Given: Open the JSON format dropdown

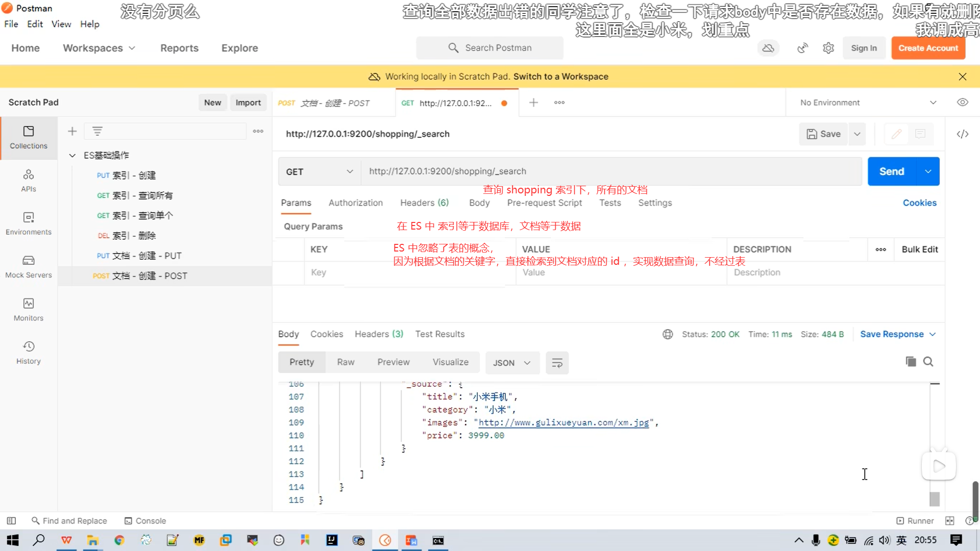Looking at the screenshot, I should pyautogui.click(x=512, y=363).
